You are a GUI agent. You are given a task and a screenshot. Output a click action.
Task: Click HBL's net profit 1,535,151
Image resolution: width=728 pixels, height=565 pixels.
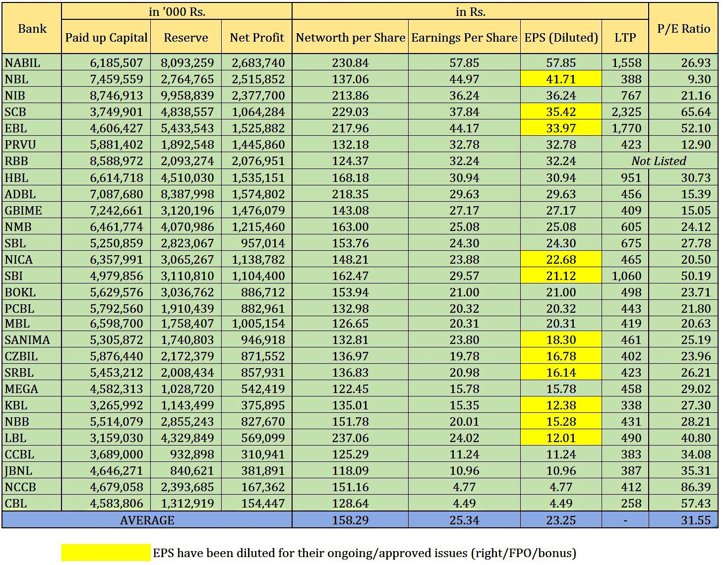(x=257, y=177)
